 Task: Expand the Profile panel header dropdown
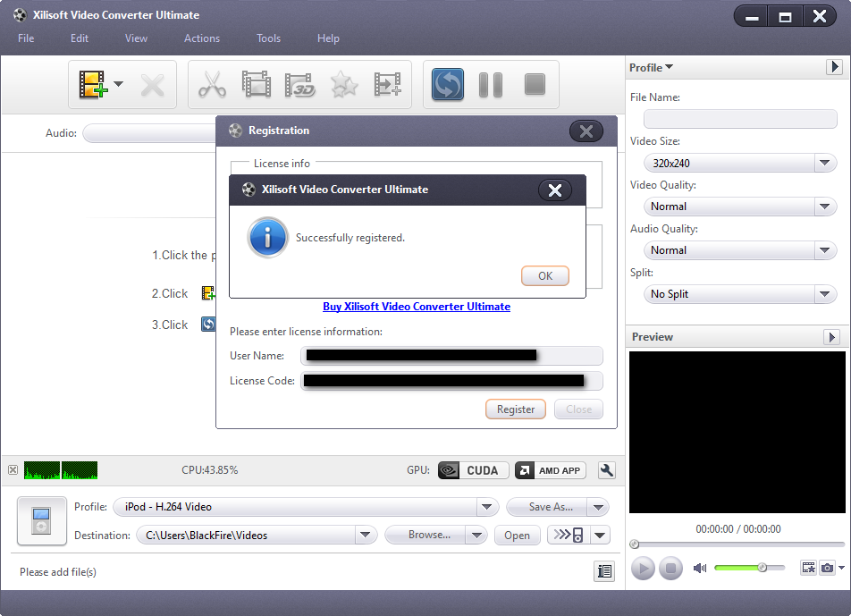click(x=651, y=67)
